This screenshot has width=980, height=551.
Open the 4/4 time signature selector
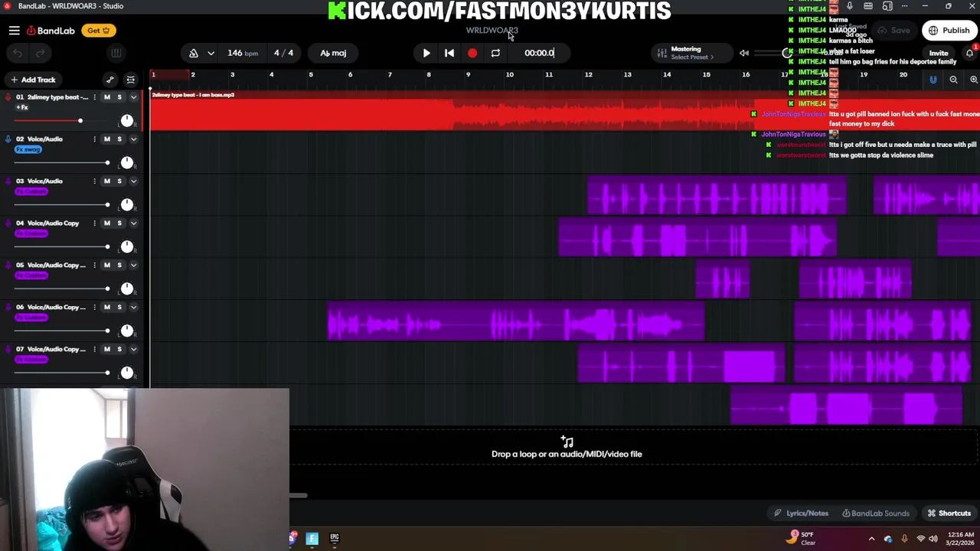point(283,53)
